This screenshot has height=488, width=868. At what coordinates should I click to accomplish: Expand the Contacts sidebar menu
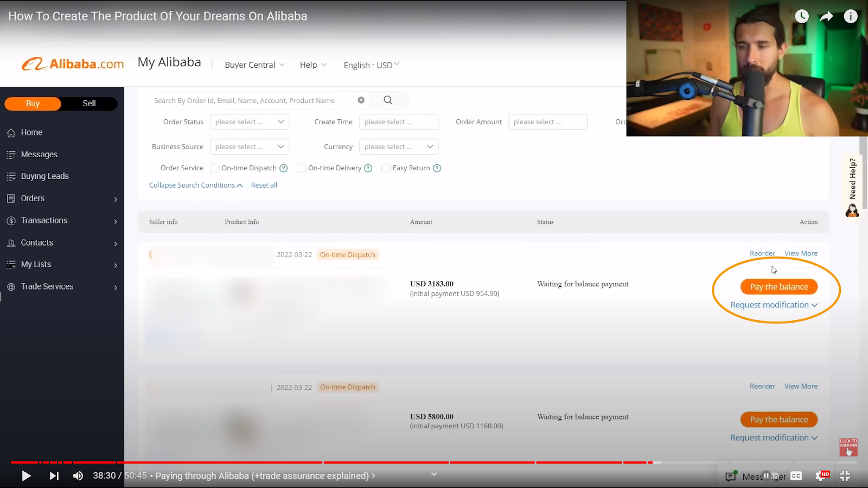coord(62,242)
